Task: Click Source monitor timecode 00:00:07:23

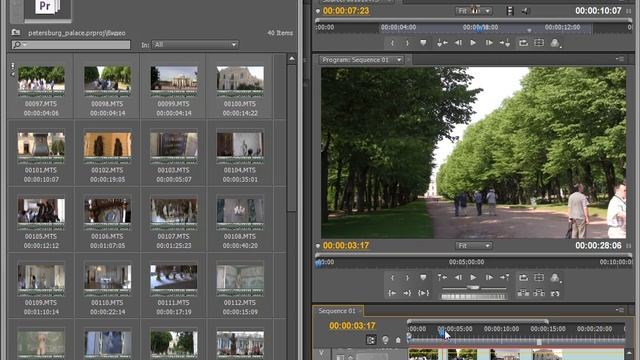Action: [346, 11]
